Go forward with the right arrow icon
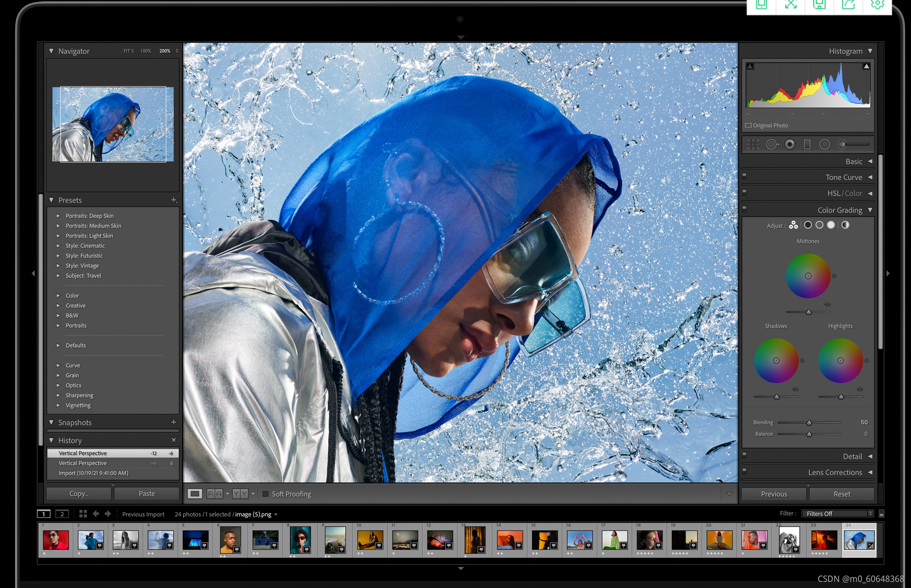911x588 pixels. [x=108, y=514]
